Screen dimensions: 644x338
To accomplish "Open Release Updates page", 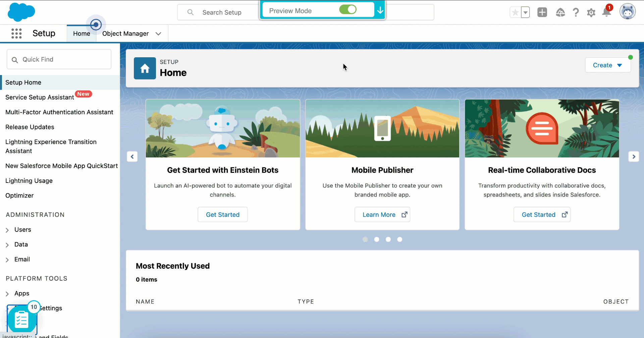I will point(30,127).
